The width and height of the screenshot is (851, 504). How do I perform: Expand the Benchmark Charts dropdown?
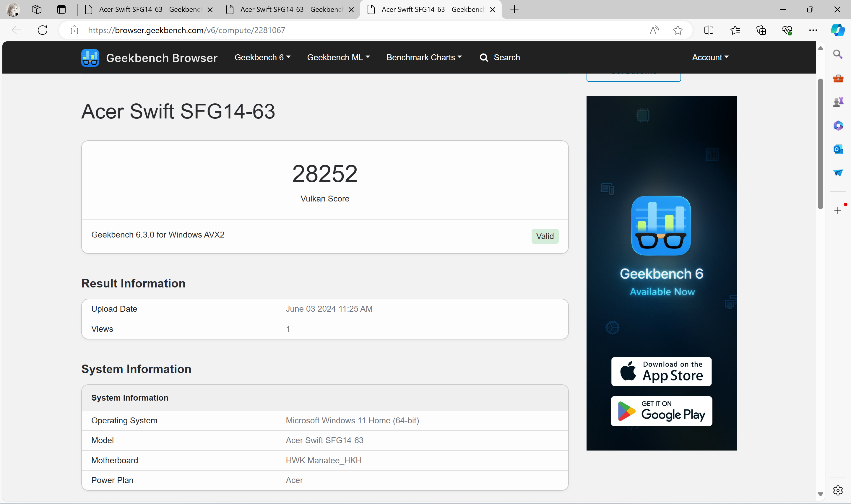point(424,57)
